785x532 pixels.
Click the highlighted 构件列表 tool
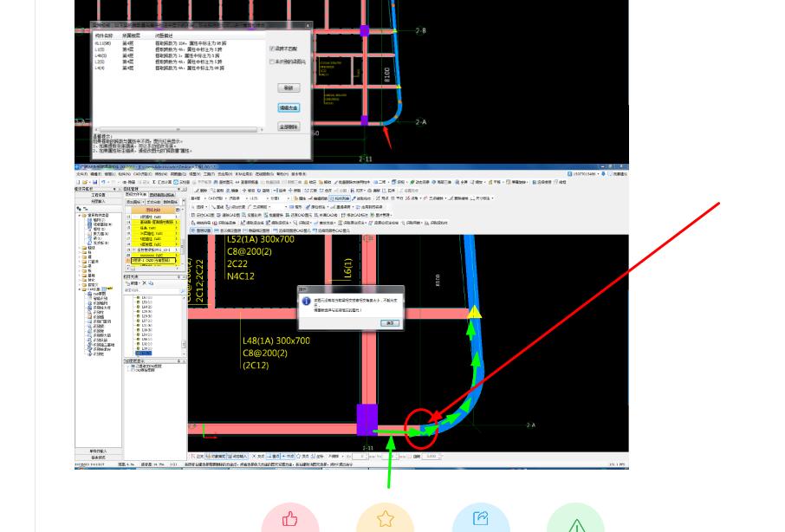(x=340, y=198)
